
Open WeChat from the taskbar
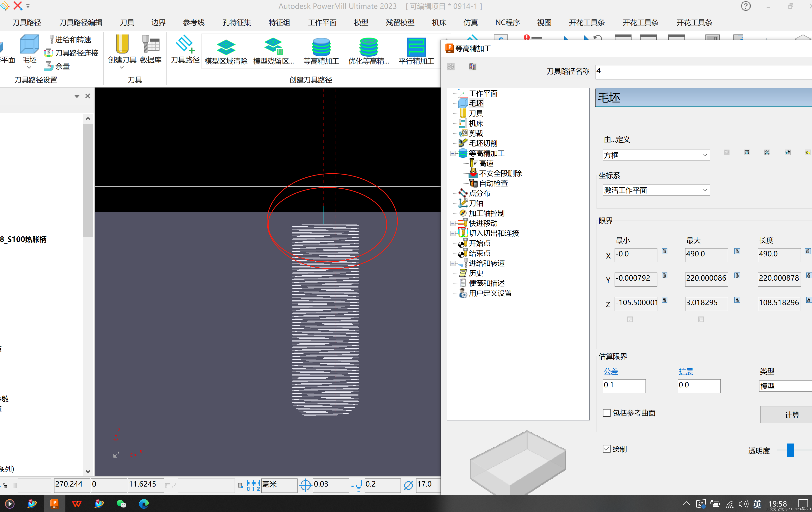(x=121, y=504)
